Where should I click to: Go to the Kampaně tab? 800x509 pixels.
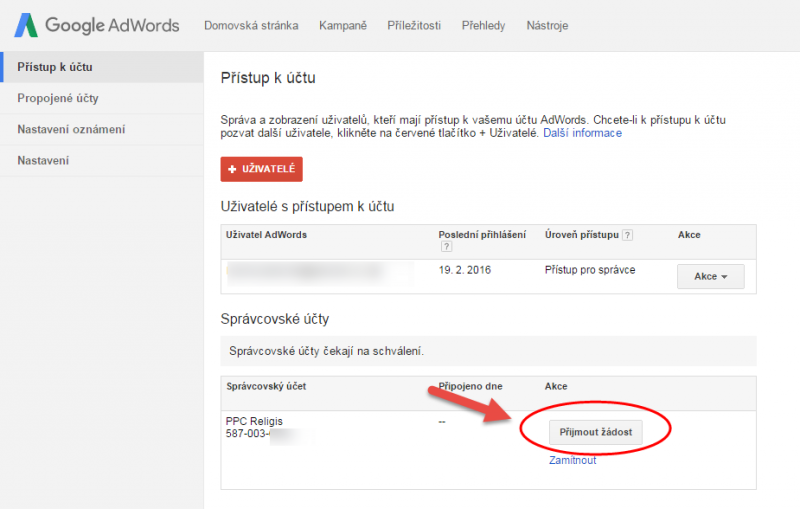tap(343, 26)
